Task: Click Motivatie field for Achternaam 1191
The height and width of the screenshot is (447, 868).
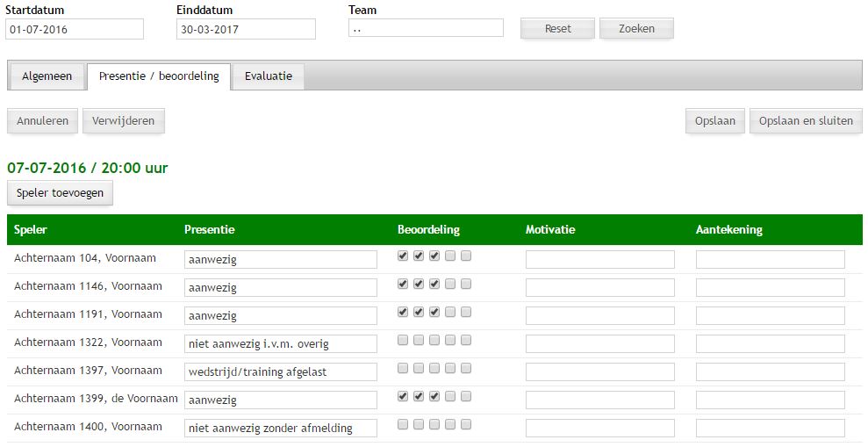Action: [600, 316]
